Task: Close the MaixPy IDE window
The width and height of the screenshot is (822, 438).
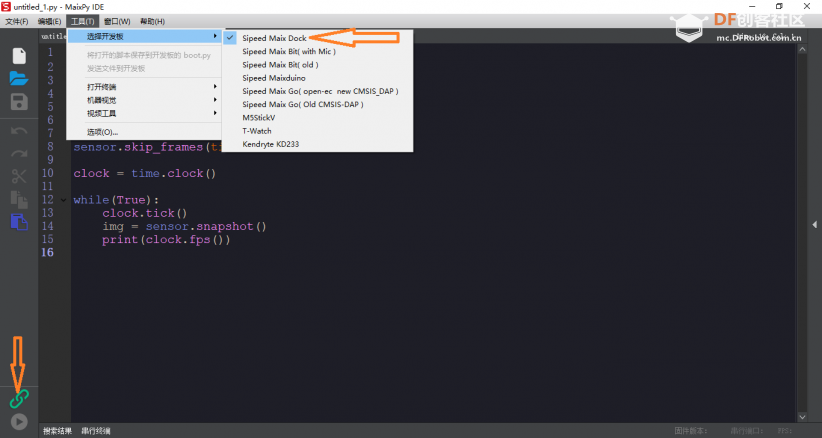Action: tap(807, 7)
